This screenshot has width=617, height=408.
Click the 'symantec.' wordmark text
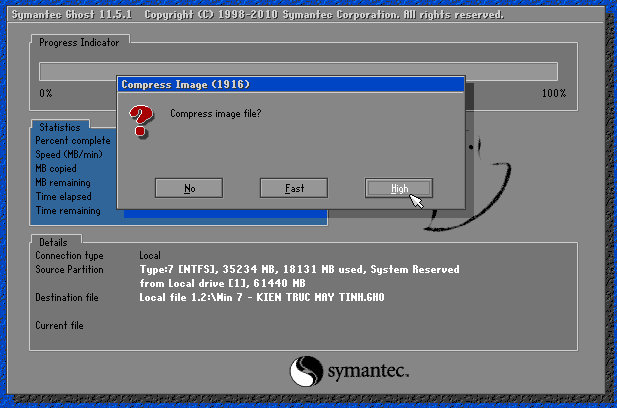click(368, 371)
